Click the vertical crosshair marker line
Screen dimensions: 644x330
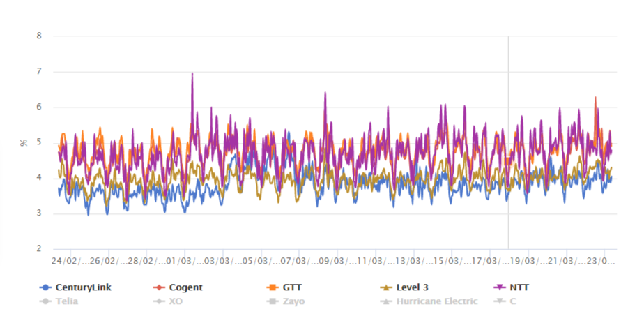pyautogui.click(x=509, y=142)
